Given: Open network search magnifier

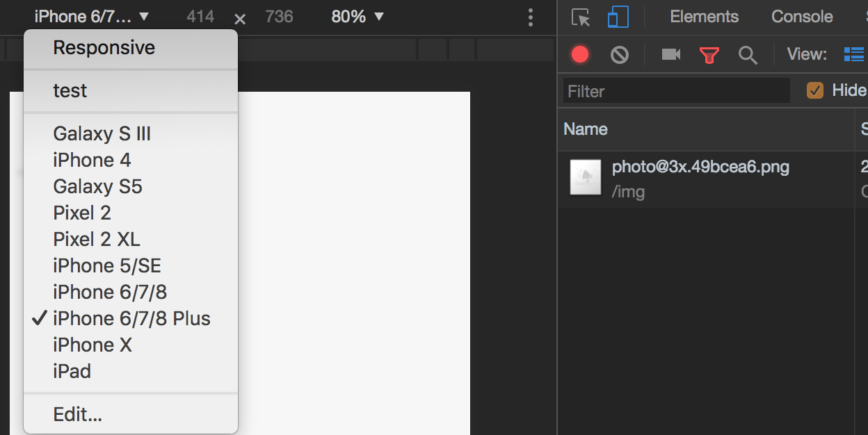Looking at the screenshot, I should pyautogui.click(x=748, y=55).
